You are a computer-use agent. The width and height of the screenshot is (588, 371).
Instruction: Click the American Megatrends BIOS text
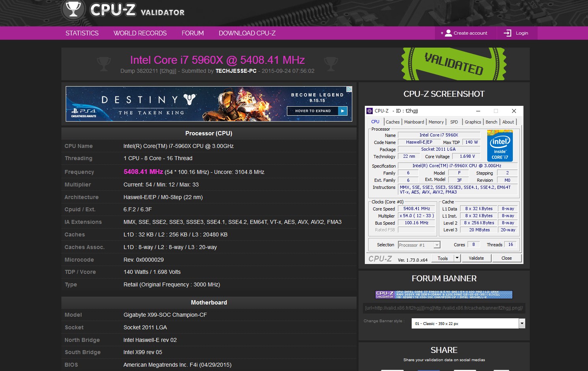178,365
